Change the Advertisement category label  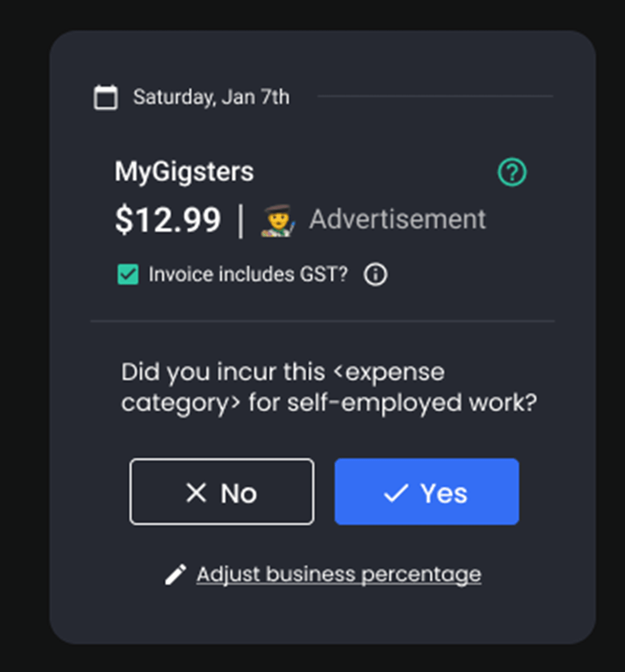click(x=397, y=219)
